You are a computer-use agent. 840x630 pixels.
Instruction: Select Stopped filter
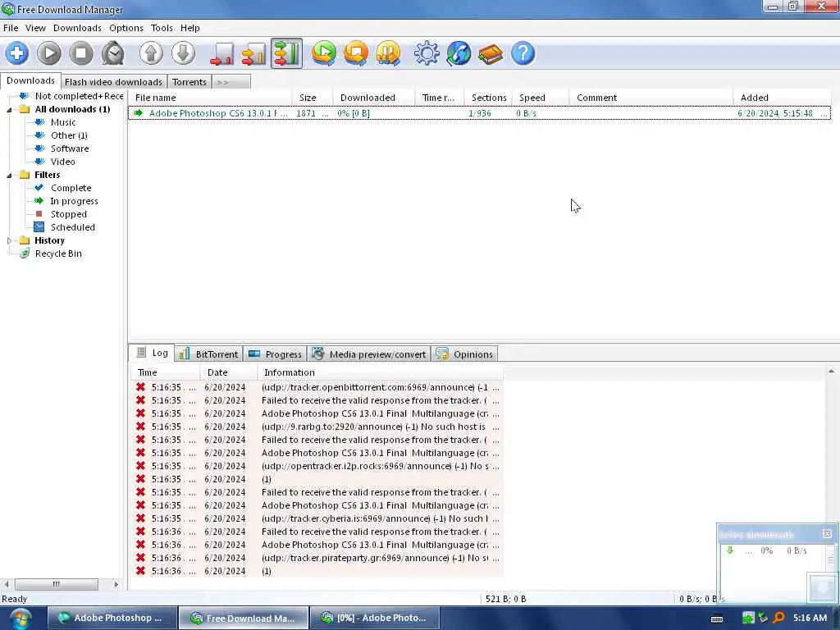[x=69, y=214]
